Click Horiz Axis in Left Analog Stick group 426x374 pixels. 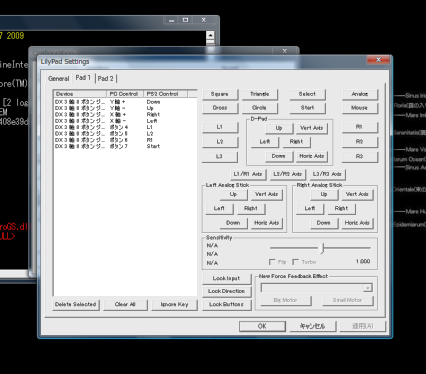pos(267,223)
